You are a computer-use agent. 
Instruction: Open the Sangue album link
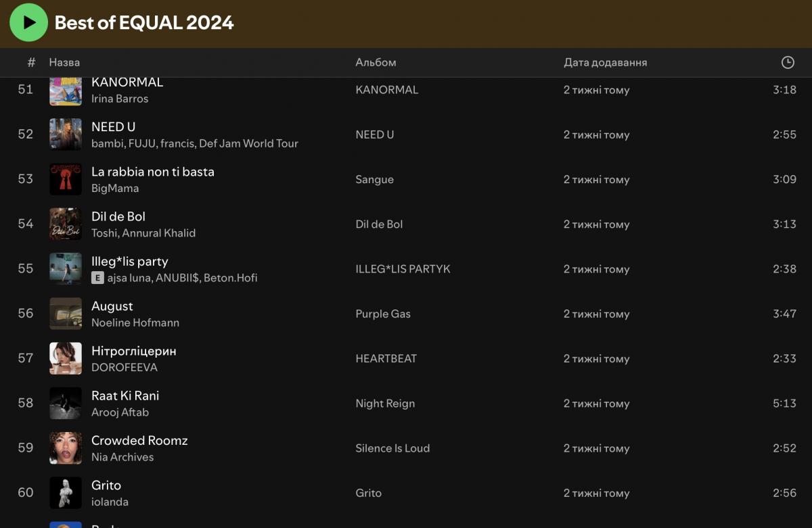point(374,180)
